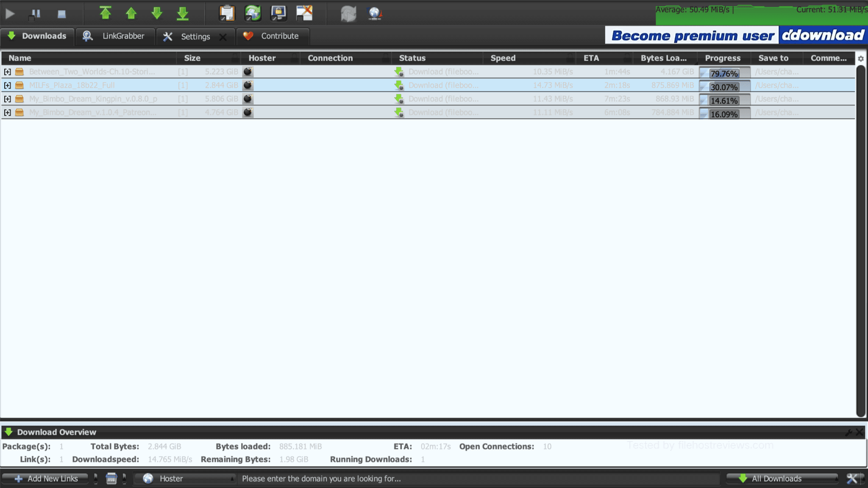Open Download Overview wrench settings
Image resolution: width=868 pixels, height=488 pixels.
point(849,432)
